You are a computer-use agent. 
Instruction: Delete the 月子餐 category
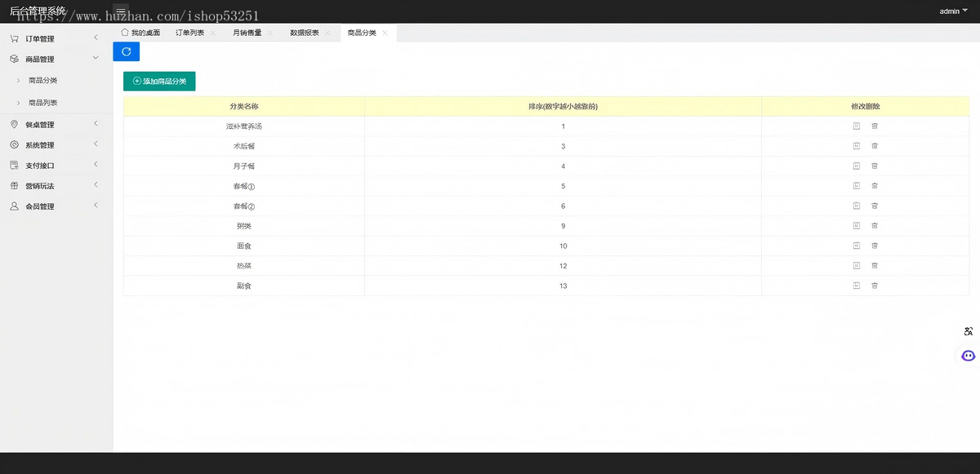point(875,166)
